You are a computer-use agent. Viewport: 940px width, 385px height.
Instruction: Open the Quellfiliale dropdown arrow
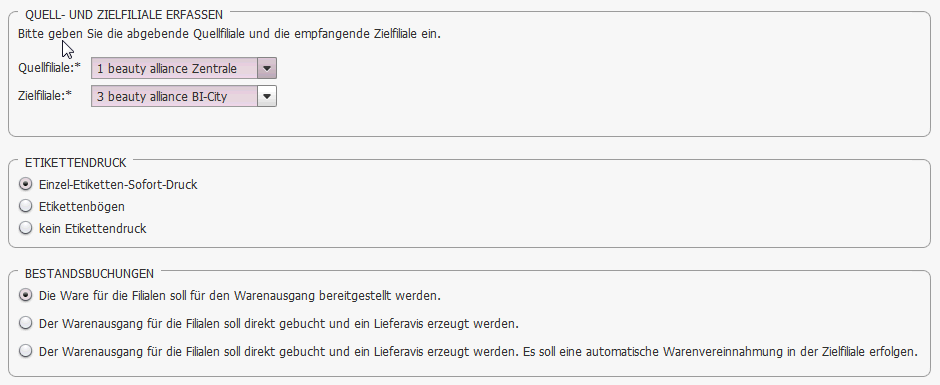pos(267,68)
